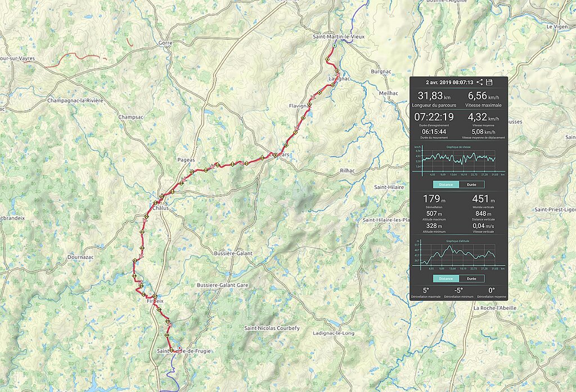Viewport: 576px width, 392px height.
Task: Select the La Roche-l'Abeille map label
Action: click(495, 308)
